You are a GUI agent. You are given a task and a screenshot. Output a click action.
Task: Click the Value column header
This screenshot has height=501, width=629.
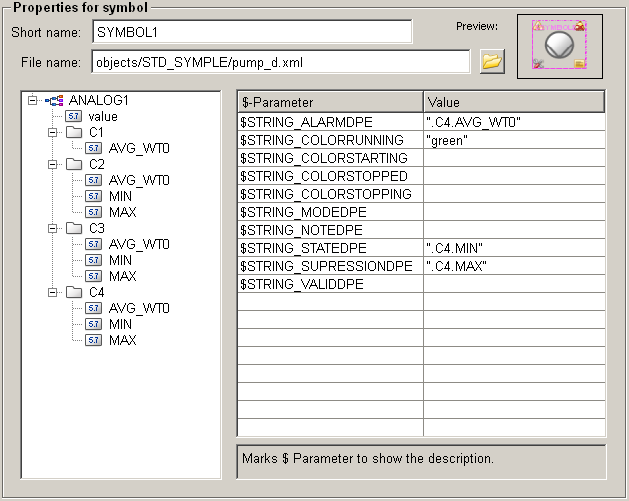point(513,102)
